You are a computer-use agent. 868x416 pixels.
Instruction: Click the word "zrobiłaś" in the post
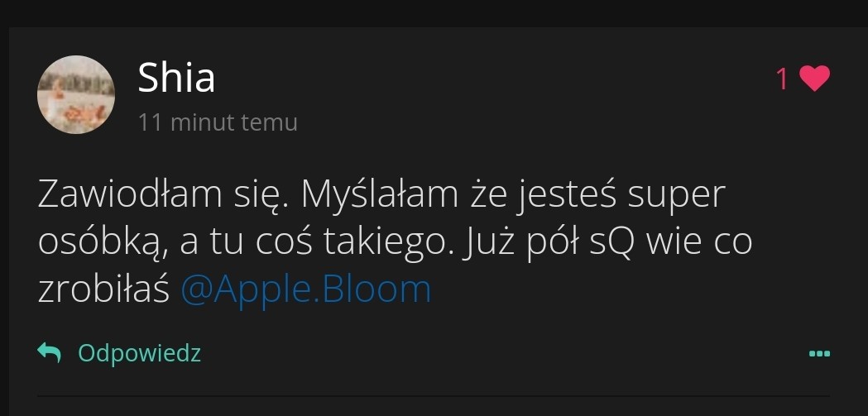coord(103,290)
